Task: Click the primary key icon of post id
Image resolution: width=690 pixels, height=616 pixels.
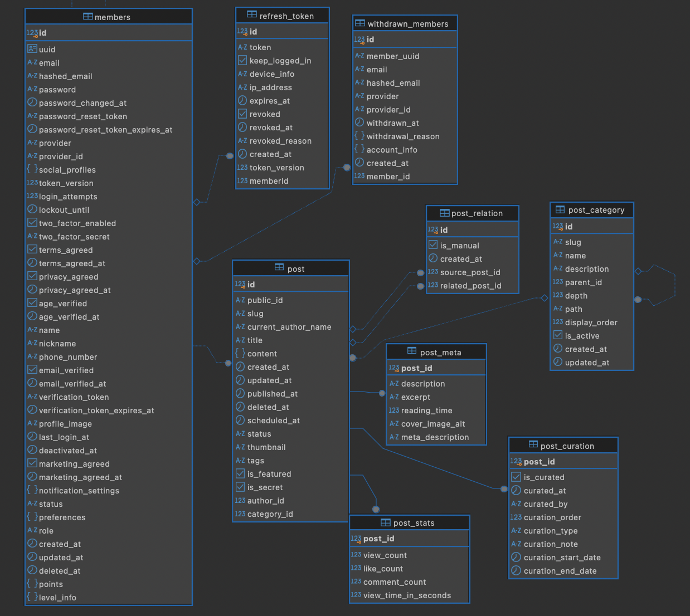Action: tap(240, 284)
